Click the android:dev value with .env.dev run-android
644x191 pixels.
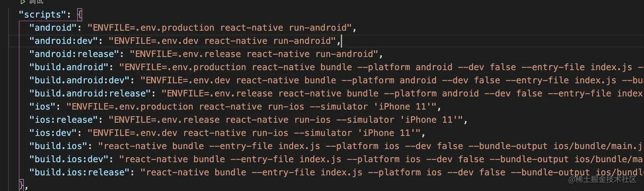point(222,41)
